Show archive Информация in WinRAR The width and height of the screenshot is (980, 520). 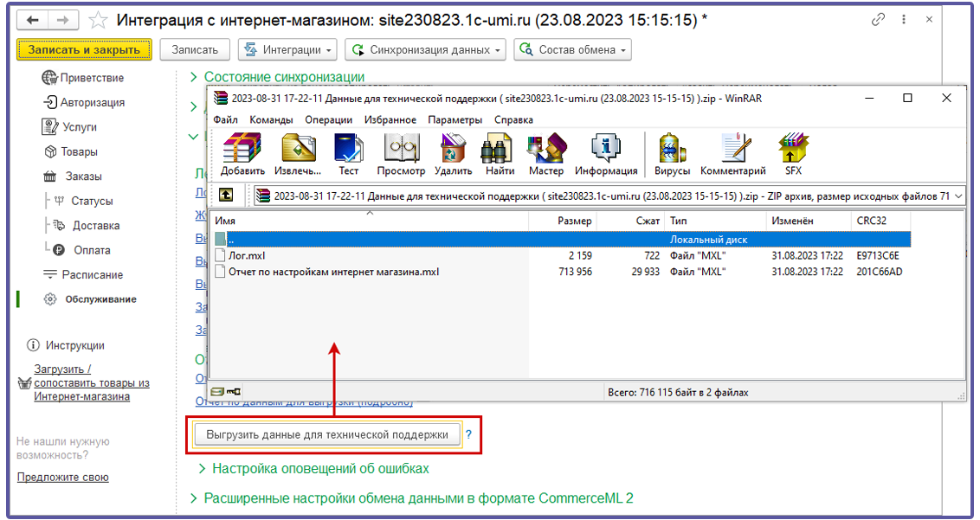tap(606, 154)
